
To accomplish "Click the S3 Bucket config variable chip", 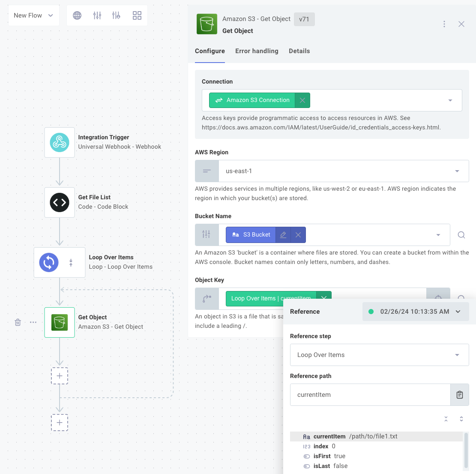I will 251,235.
